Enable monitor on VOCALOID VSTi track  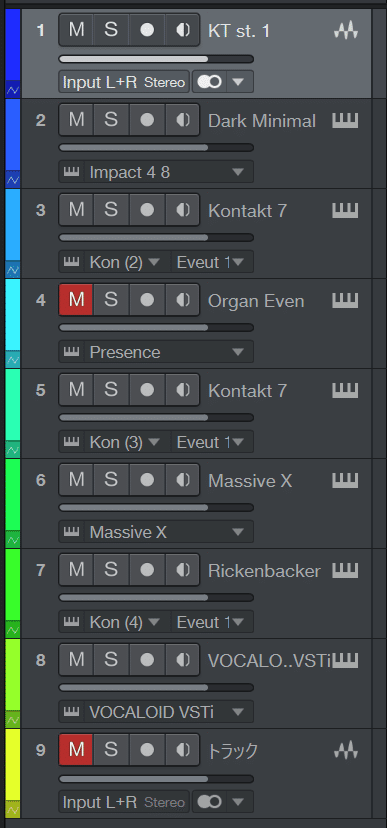pos(183,660)
